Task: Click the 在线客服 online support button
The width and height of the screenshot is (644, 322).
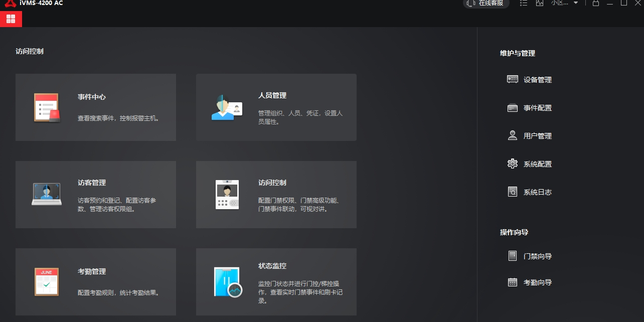Action: pyautogui.click(x=486, y=3)
